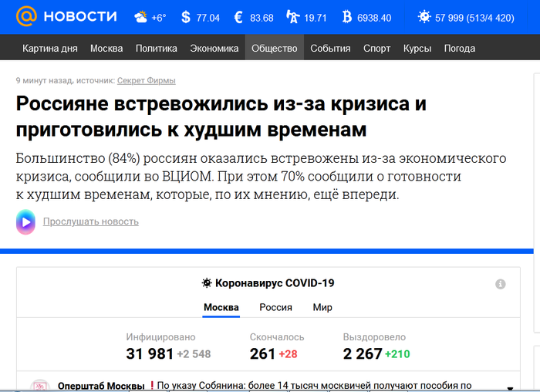Open the Курсы section
540x392 pixels.
click(417, 48)
